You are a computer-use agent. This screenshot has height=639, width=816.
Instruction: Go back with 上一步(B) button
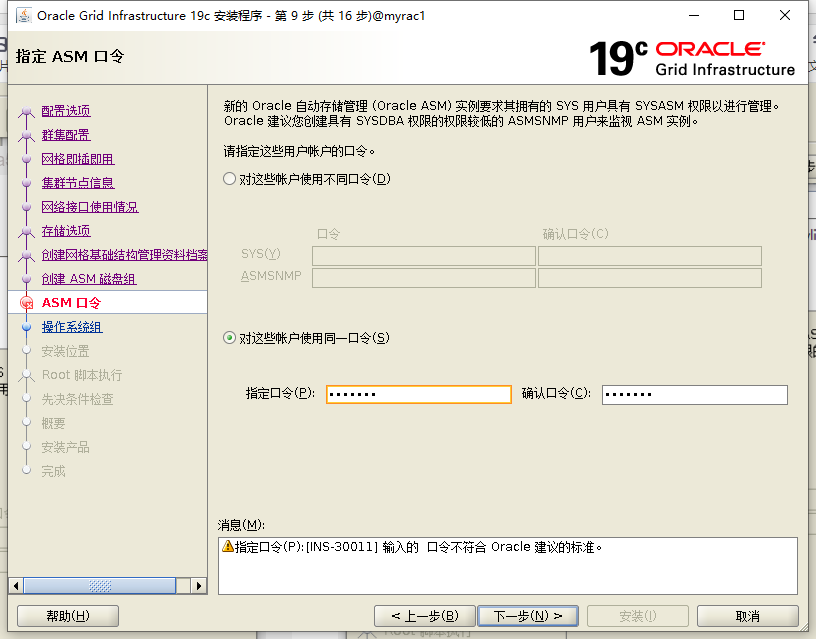(425, 616)
